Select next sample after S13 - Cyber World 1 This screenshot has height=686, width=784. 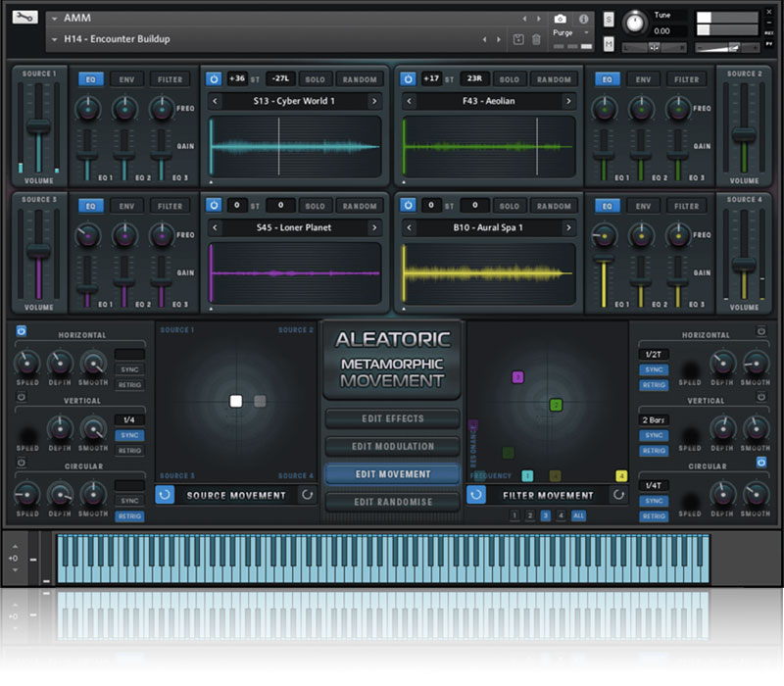(373, 101)
